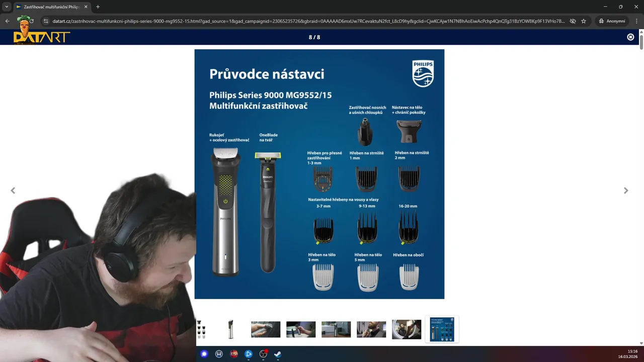Select the blue Průvodce nástavci guide thumbnail

point(442,329)
